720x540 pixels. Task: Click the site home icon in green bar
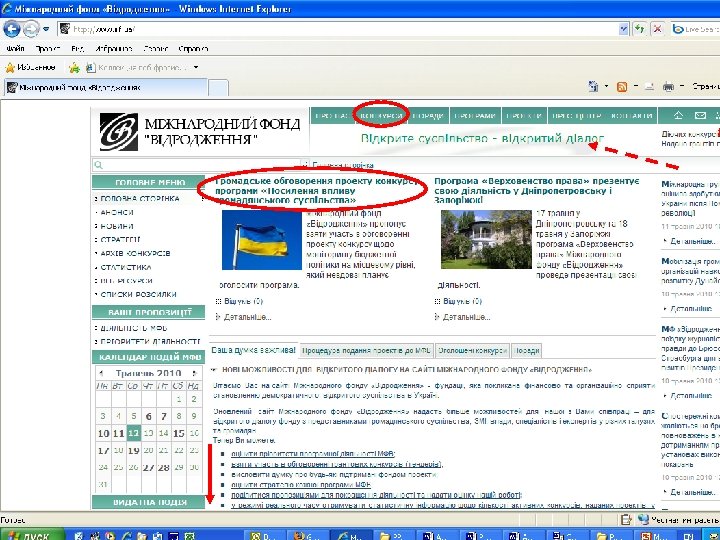(x=678, y=115)
